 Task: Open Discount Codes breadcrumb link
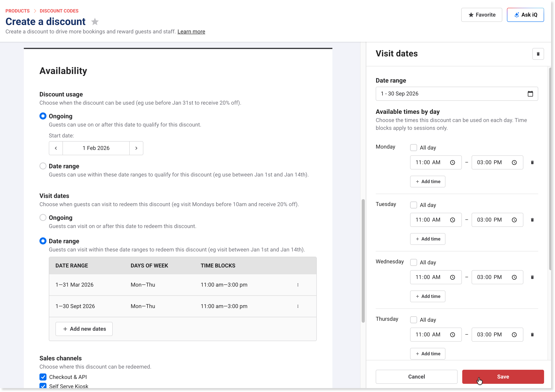[x=59, y=11]
